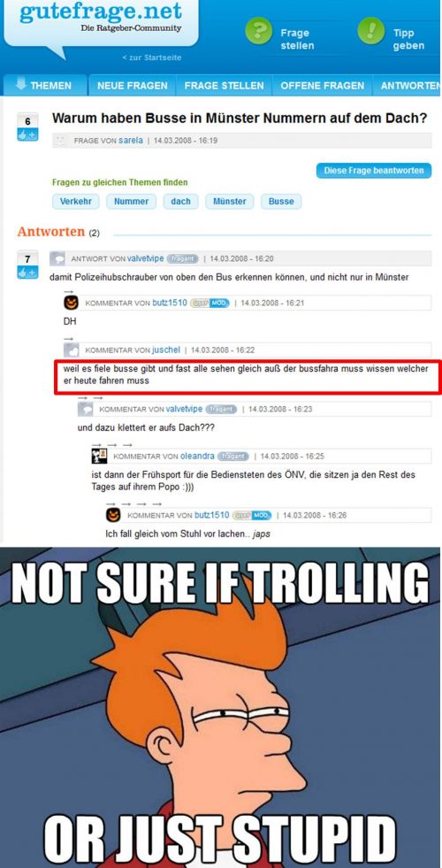This screenshot has width=442, height=868.
Task: Click the green exclamation Tipp geben icon
Action: coord(370,31)
